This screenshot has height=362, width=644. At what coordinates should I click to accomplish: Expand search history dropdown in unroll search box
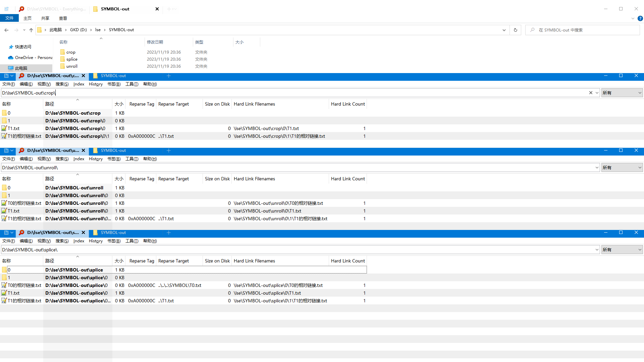click(597, 168)
